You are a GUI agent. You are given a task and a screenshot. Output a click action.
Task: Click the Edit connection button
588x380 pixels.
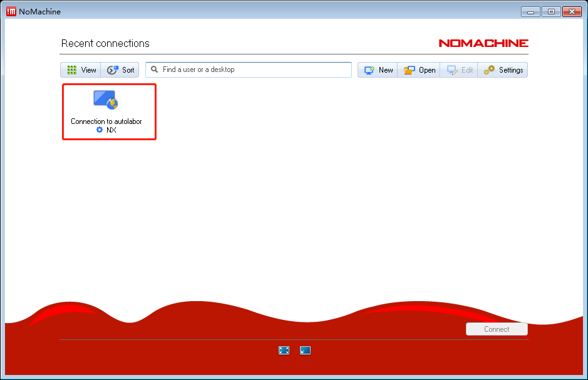coord(459,70)
